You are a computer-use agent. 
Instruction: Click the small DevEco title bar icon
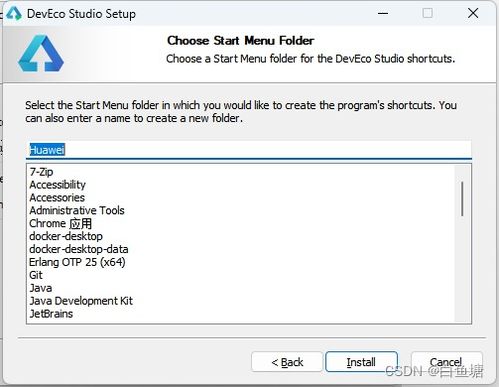point(14,14)
